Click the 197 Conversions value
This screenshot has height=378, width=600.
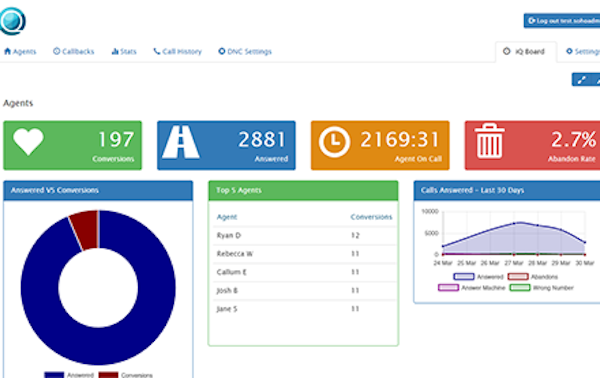116,139
